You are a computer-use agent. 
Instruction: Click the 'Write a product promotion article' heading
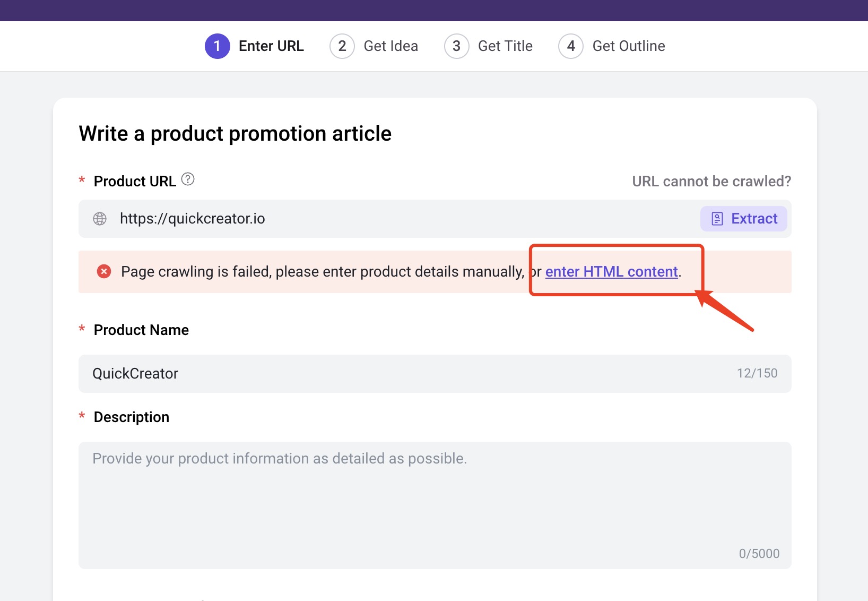click(235, 134)
